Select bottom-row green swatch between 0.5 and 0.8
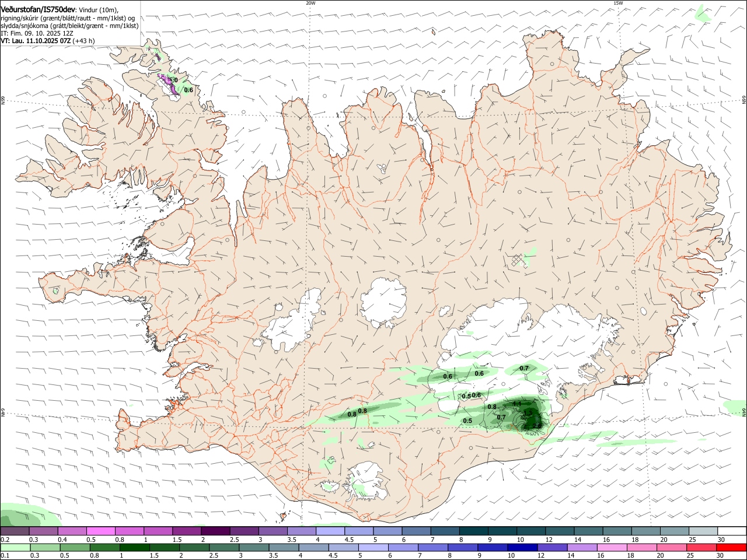The image size is (747, 560). pyautogui.click(x=74, y=548)
